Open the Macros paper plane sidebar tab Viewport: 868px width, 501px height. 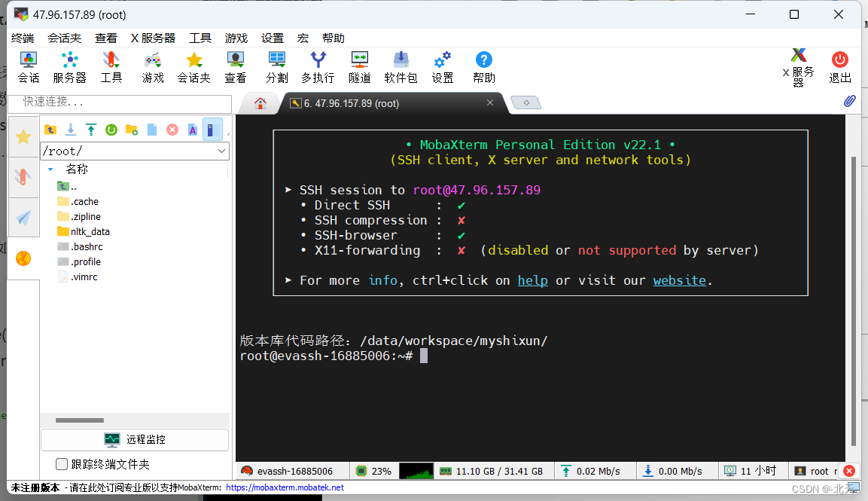coord(23,217)
